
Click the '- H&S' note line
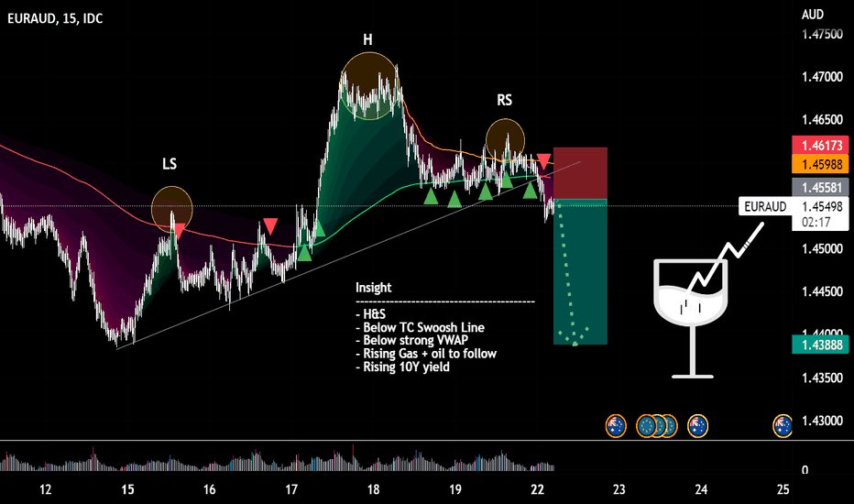point(370,314)
